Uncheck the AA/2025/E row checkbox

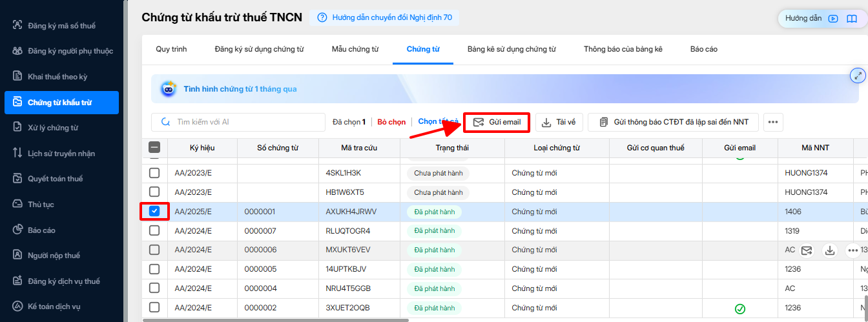click(x=154, y=211)
